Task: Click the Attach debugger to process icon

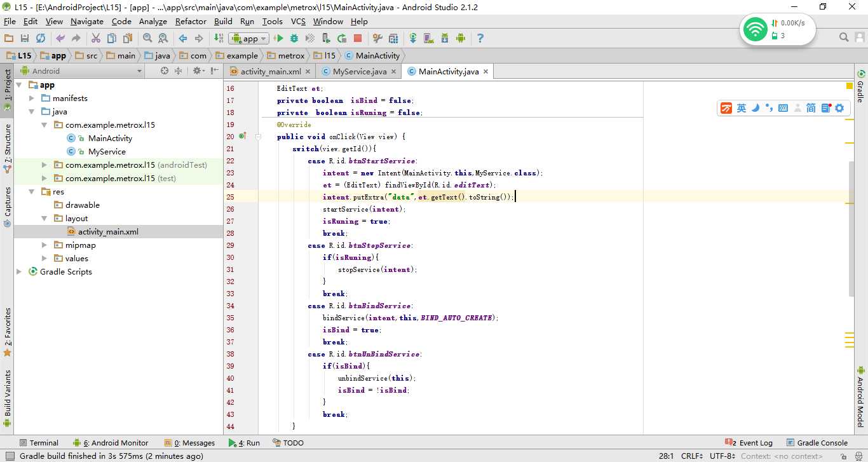Action: [326, 38]
